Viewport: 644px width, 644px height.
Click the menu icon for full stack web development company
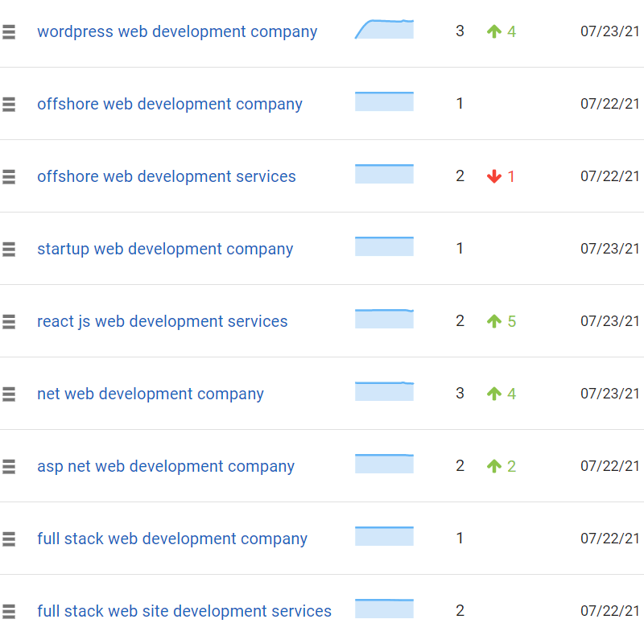9,539
